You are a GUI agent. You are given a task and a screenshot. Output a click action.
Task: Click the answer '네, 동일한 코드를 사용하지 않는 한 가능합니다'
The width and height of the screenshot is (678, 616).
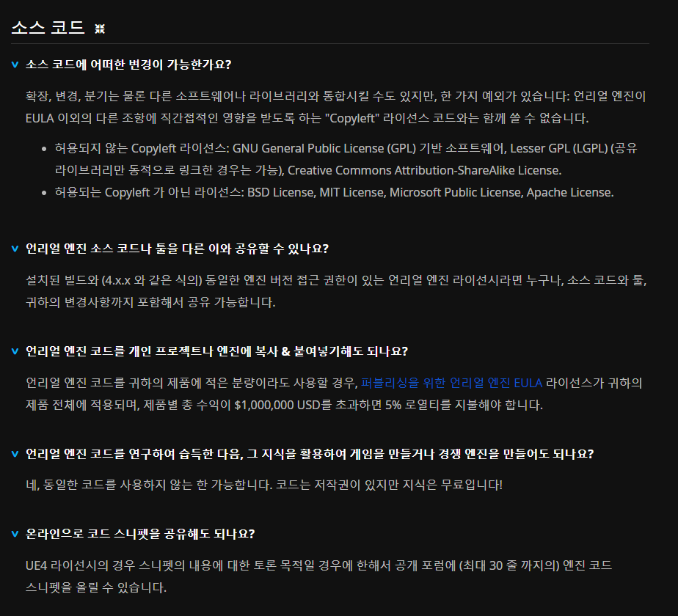[x=263, y=485]
